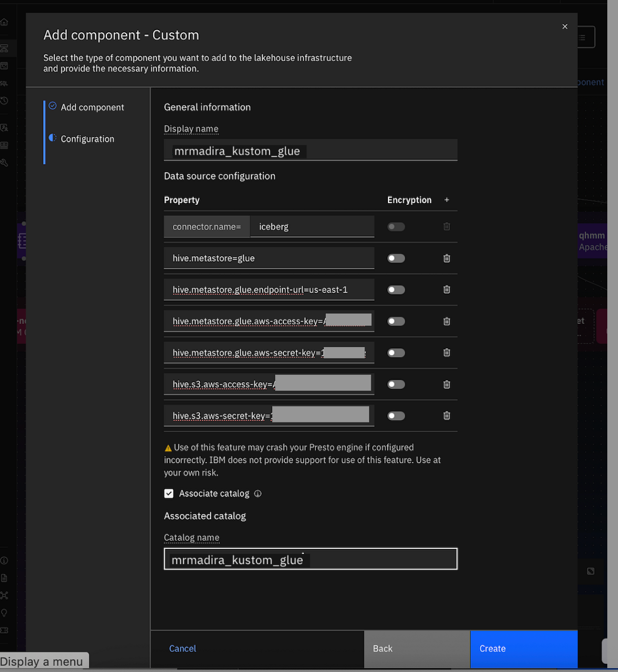Click the info icon beside Associate catalog
This screenshot has height=672, width=618.
click(258, 494)
